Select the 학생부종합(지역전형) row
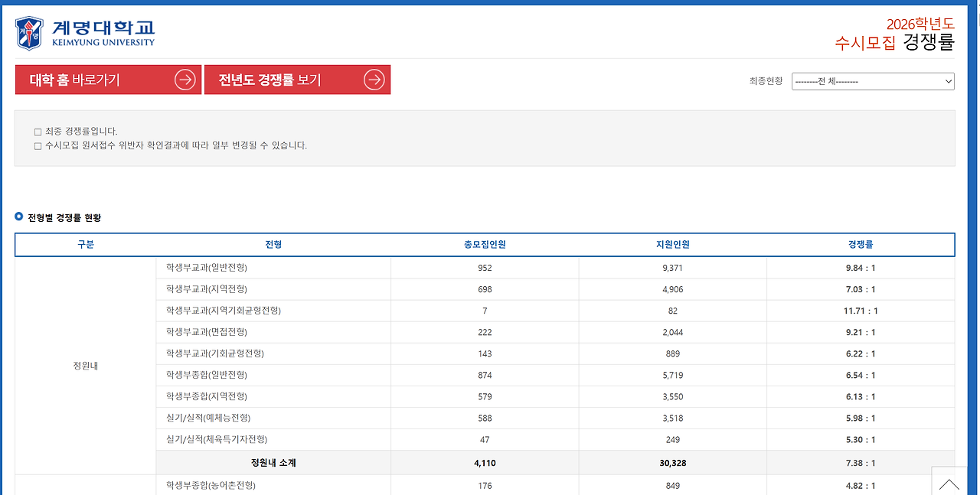The width and height of the screenshot is (980, 495). [x=555, y=396]
